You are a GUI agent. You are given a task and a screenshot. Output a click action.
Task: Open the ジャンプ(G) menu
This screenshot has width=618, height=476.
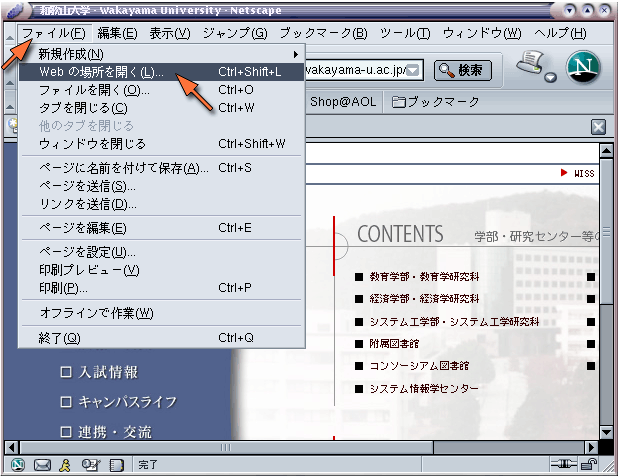(x=235, y=33)
